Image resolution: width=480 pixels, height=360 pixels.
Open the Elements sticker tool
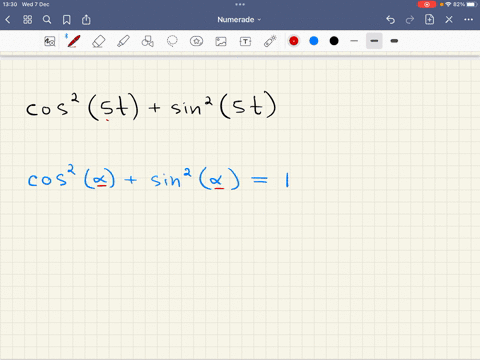coord(196,41)
